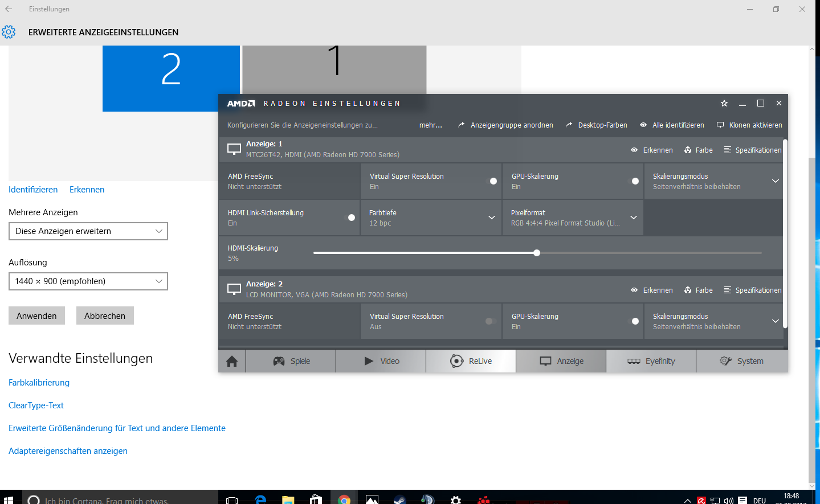
Task: Click Klonen aktivieren
Action: [x=749, y=125]
